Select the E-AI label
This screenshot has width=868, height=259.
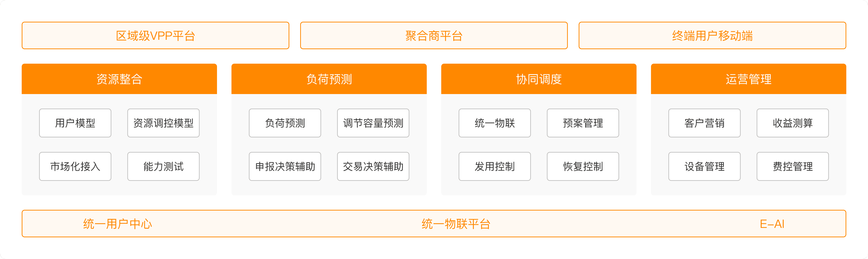point(772,224)
